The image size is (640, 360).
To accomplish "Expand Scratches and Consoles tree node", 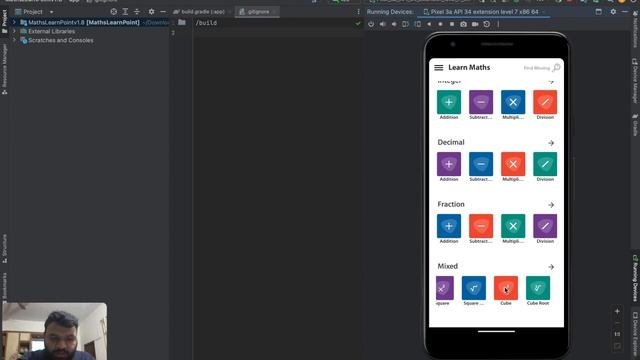I will point(14,40).
